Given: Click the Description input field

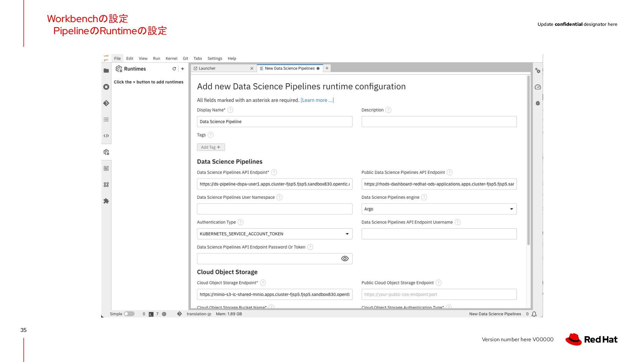Looking at the screenshot, I should pyautogui.click(x=439, y=122).
